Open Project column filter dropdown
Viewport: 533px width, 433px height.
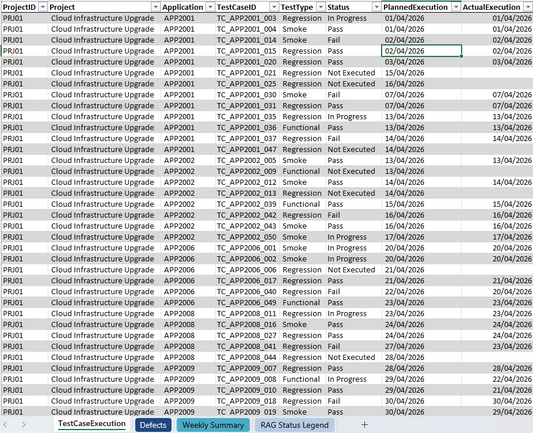coord(155,7)
